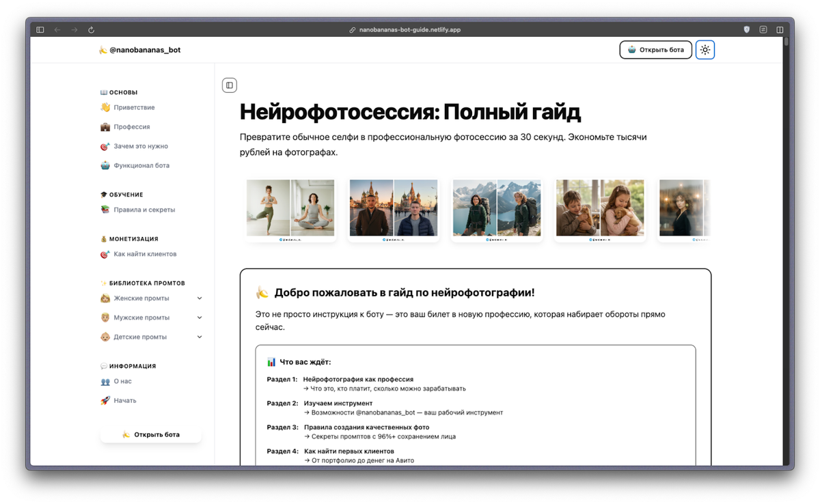This screenshot has height=504, width=820.
Task: Open «Правила и секреты» in the sidebar
Action: pos(144,210)
